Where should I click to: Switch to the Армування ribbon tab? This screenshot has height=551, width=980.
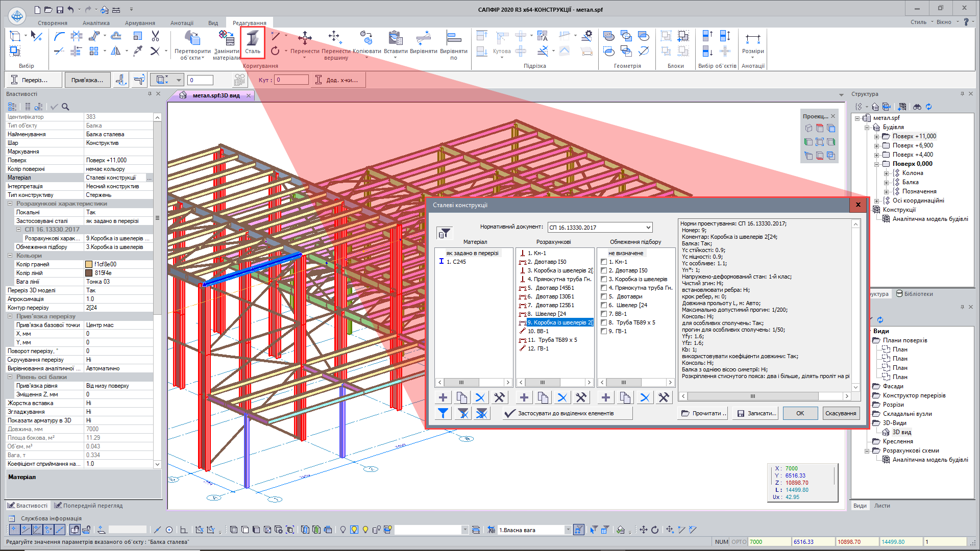tap(140, 23)
